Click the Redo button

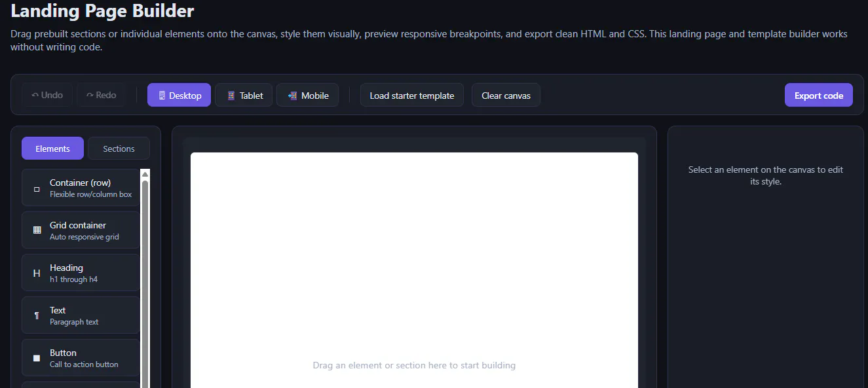tap(101, 95)
